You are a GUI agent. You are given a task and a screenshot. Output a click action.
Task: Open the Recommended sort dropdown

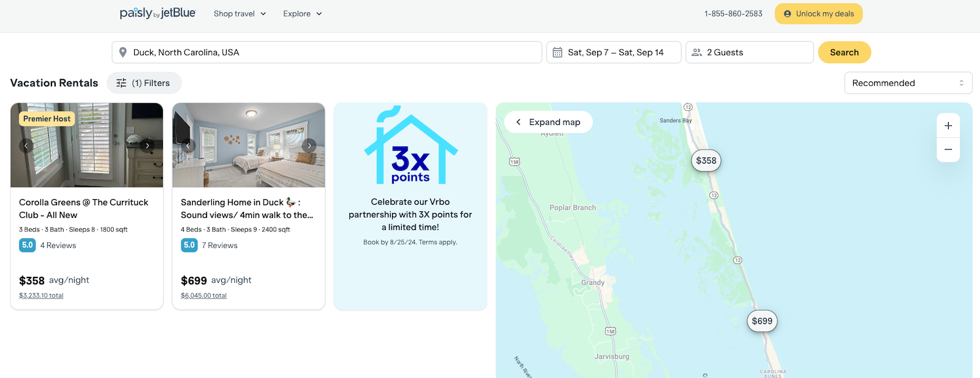tap(908, 83)
